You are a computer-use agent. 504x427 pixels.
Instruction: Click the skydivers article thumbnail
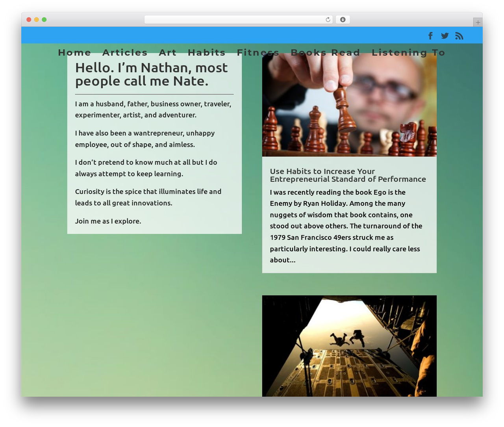click(349, 346)
